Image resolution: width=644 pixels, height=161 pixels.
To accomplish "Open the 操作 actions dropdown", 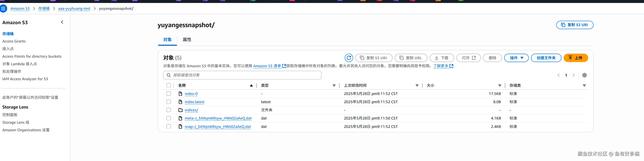I will pyautogui.click(x=516, y=58).
